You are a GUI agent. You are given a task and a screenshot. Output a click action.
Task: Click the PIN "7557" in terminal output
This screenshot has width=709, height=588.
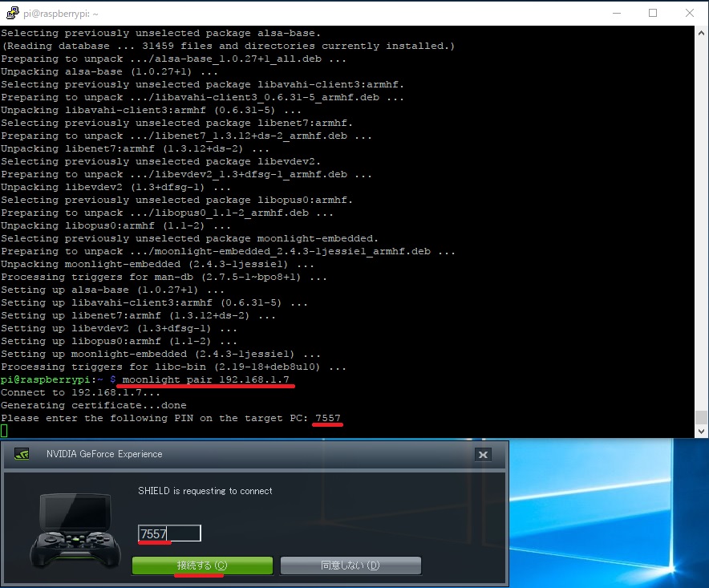(x=328, y=418)
